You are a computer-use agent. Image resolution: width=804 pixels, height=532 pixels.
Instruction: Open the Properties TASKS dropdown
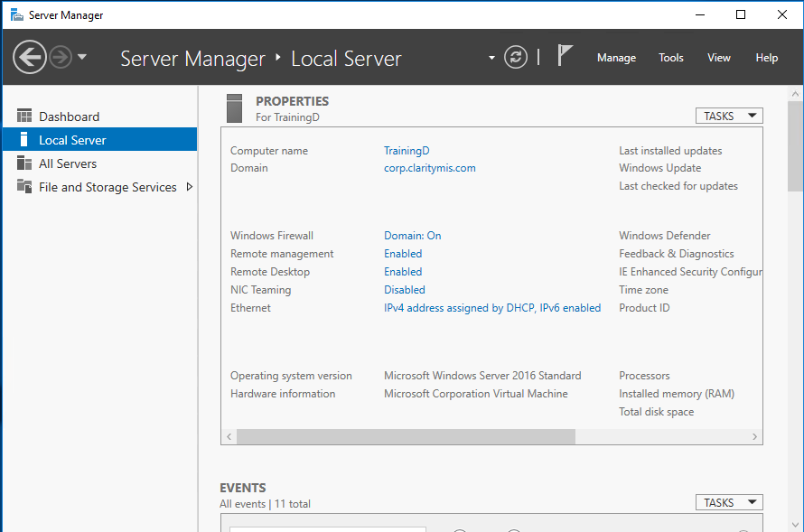tap(729, 116)
